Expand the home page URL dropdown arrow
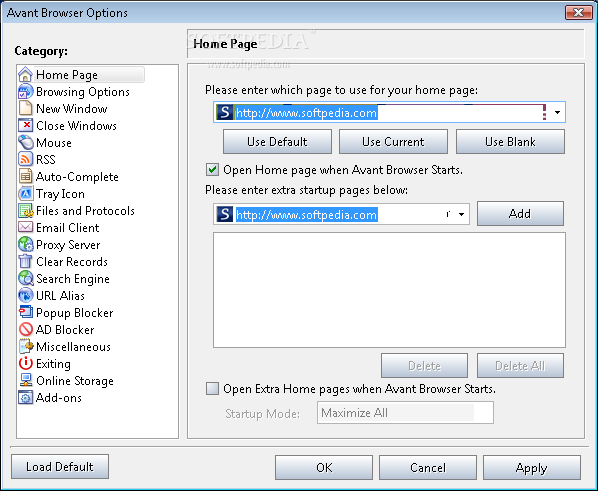The width and height of the screenshot is (598, 491). tap(557, 113)
